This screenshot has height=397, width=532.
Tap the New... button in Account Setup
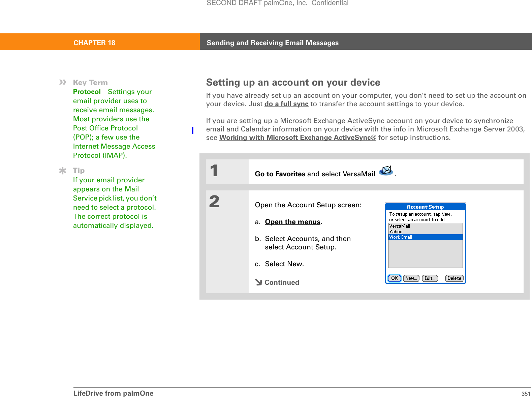(411, 278)
